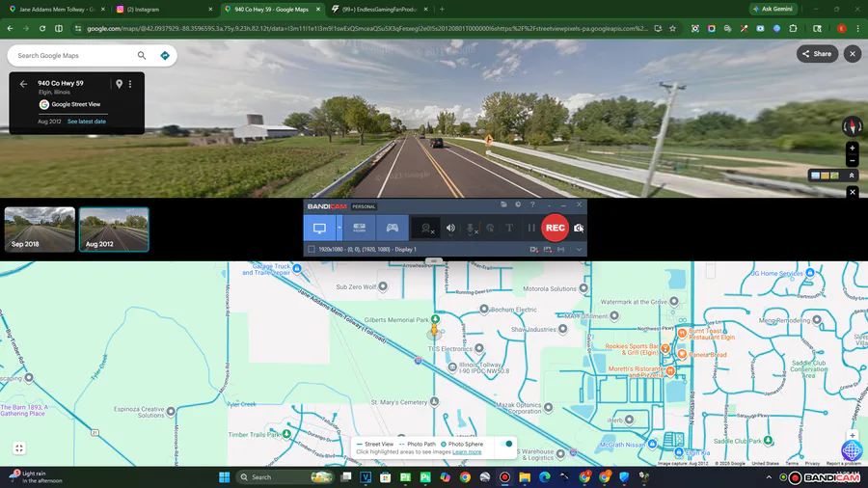Open Bandicam output folder icon
The image size is (868, 488).
(503, 204)
